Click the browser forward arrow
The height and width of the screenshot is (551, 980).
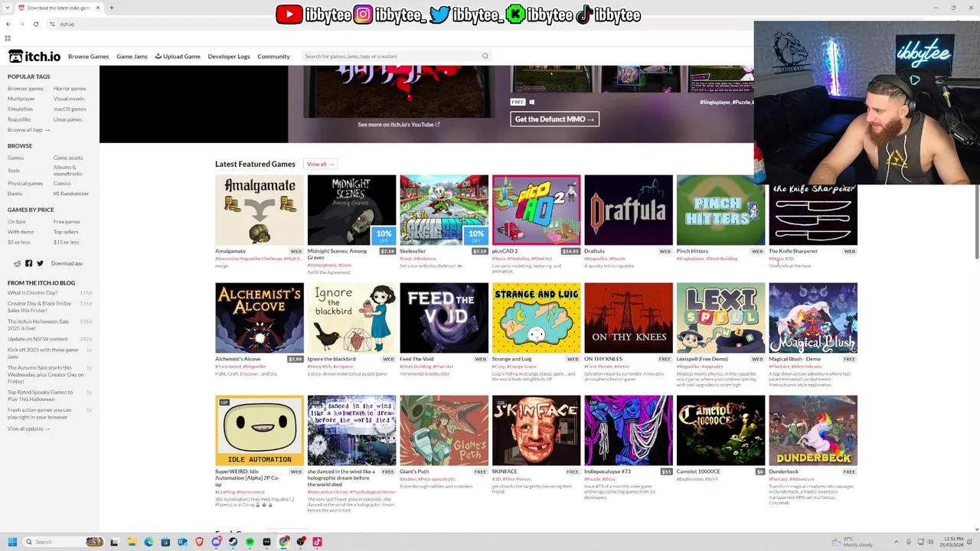21,24
